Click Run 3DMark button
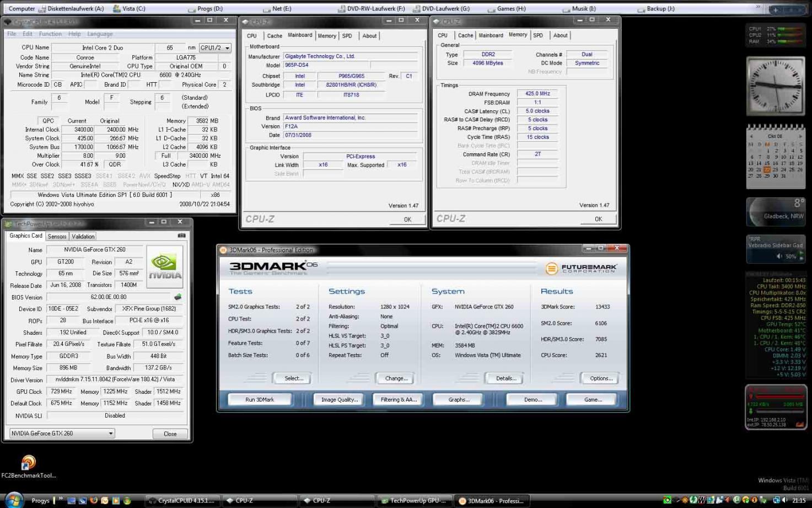 (260, 399)
